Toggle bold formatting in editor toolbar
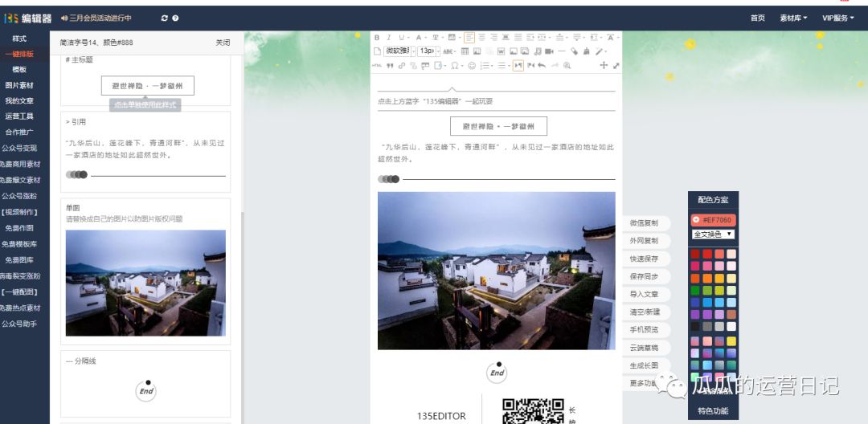868x424 pixels. (376, 38)
